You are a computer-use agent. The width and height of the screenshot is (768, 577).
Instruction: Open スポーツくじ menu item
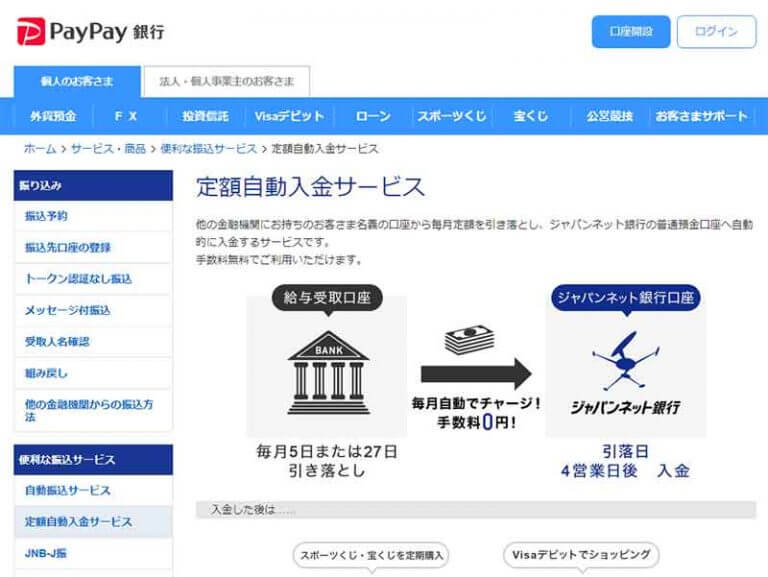coord(452,116)
